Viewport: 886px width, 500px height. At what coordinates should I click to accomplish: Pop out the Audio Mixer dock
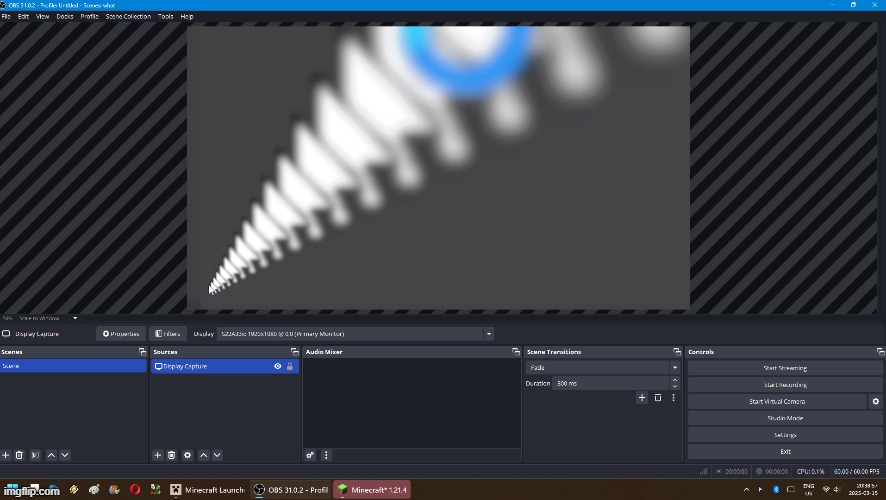coord(515,351)
